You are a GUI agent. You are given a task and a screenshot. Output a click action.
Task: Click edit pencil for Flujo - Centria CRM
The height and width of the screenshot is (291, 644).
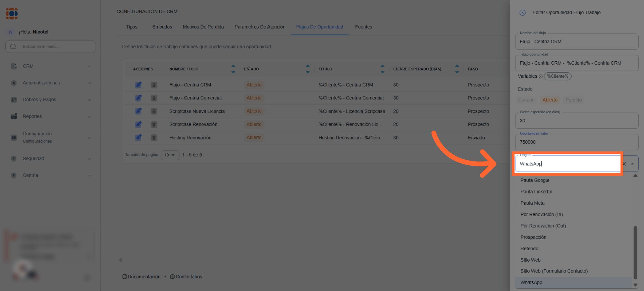[x=138, y=85]
